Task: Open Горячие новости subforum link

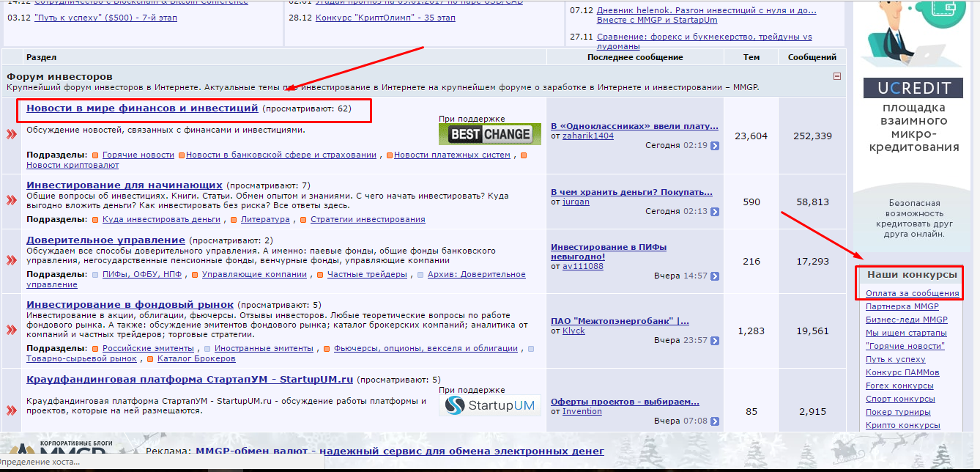Action: tap(138, 155)
